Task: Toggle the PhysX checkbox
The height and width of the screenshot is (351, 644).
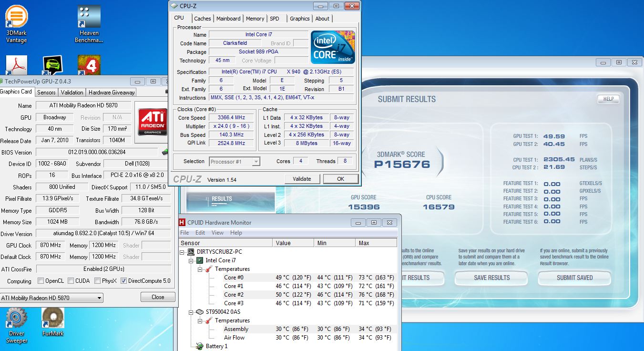Action: pyautogui.click(x=98, y=281)
